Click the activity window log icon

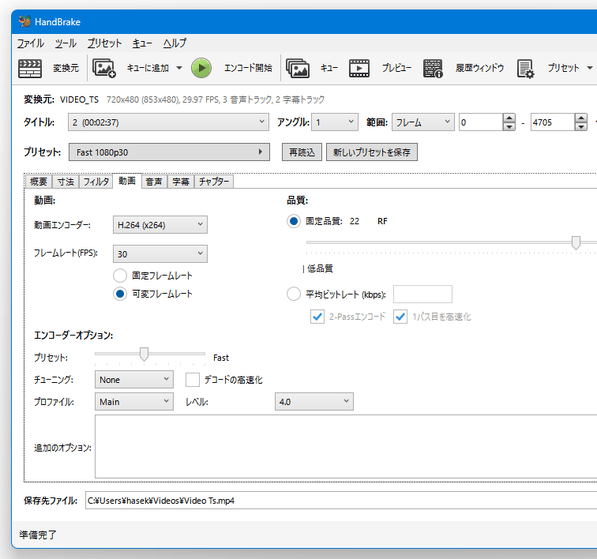click(x=433, y=69)
